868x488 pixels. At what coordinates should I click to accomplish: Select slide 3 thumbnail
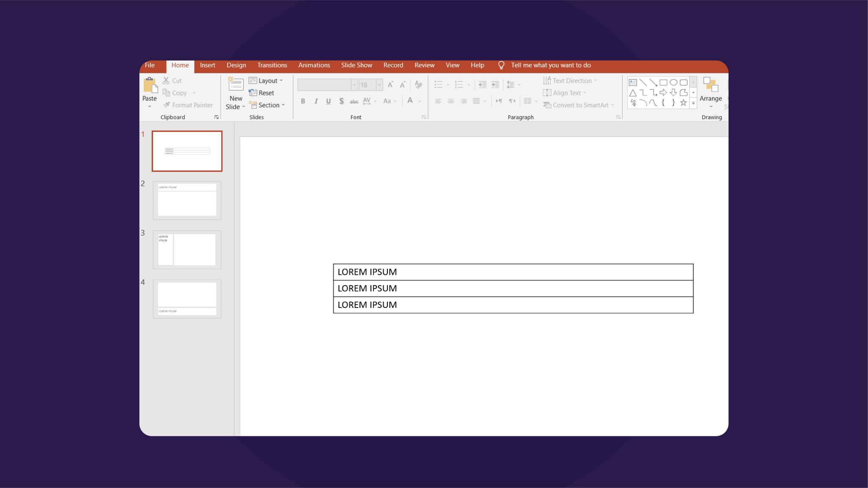pyautogui.click(x=186, y=249)
